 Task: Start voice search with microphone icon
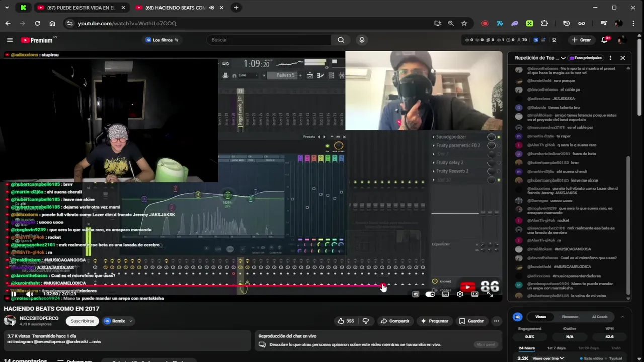coord(361,40)
